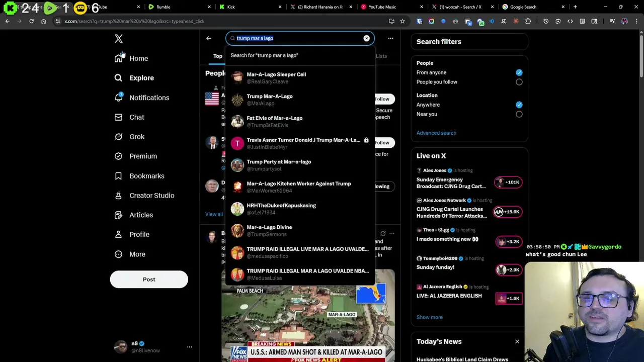Switch to the Lists tab
Viewport: 644px width, 362px height.
tap(381, 56)
